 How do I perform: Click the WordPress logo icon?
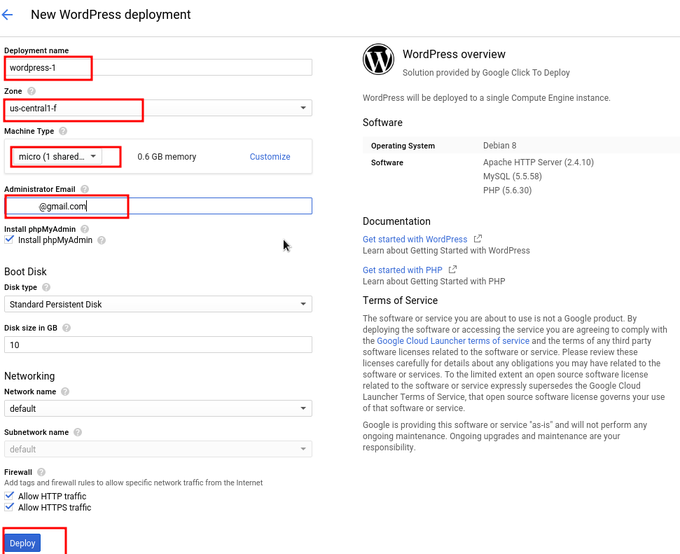point(378,59)
